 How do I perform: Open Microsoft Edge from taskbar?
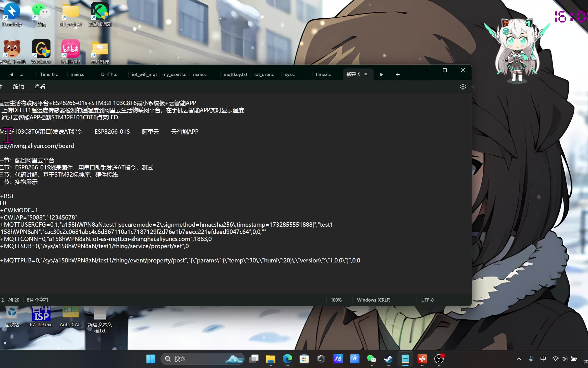287,359
